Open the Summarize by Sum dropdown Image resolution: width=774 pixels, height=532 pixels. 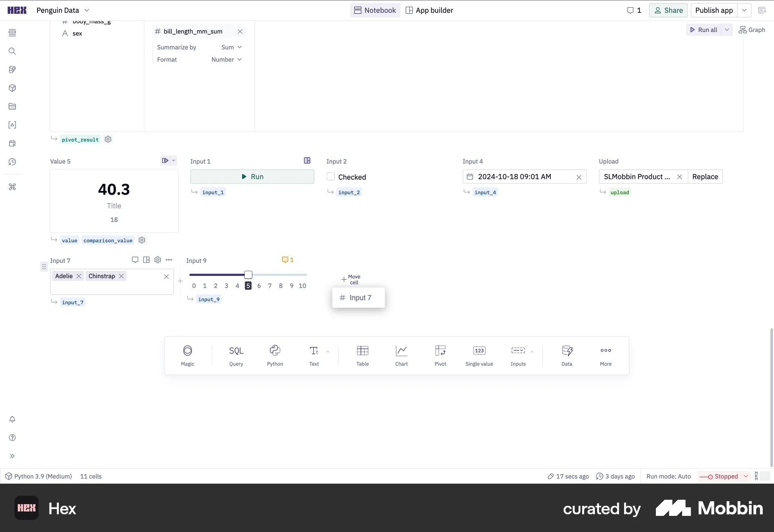coord(231,47)
